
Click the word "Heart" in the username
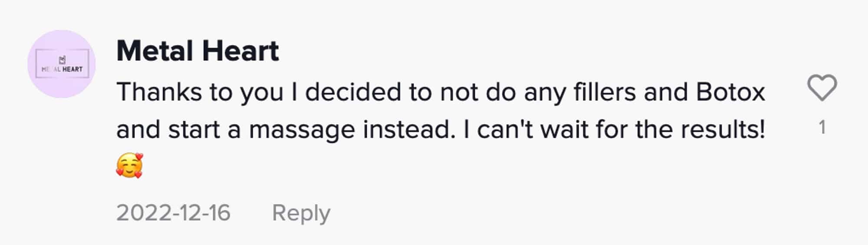click(x=240, y=51)
